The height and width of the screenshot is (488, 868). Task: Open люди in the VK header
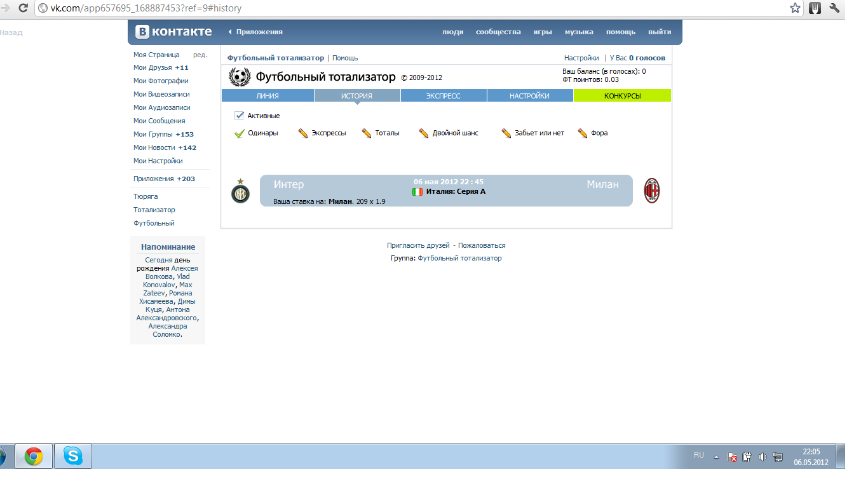pos(453,32)
